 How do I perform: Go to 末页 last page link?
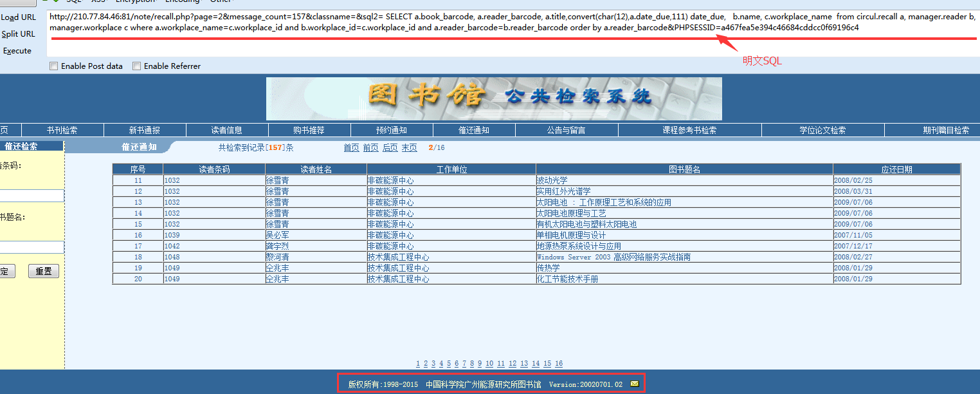point(409,148)
